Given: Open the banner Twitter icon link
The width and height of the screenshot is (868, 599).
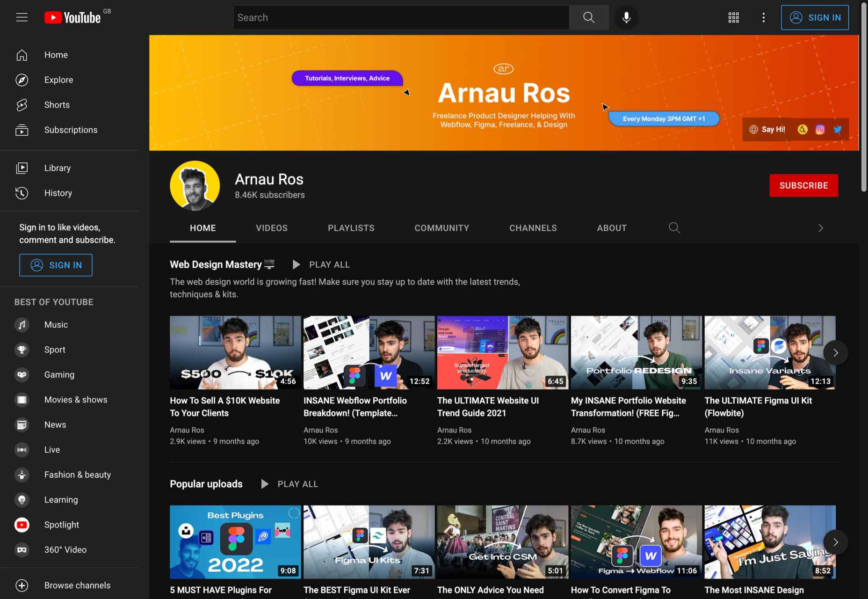Looking at the screenshot, I should [x=837, y=130].
